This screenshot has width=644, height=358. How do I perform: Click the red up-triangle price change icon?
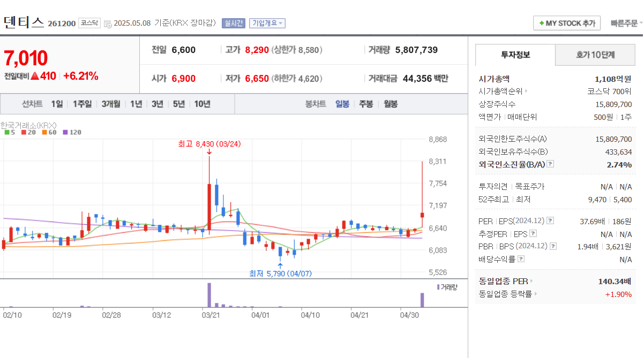point(35,76)
